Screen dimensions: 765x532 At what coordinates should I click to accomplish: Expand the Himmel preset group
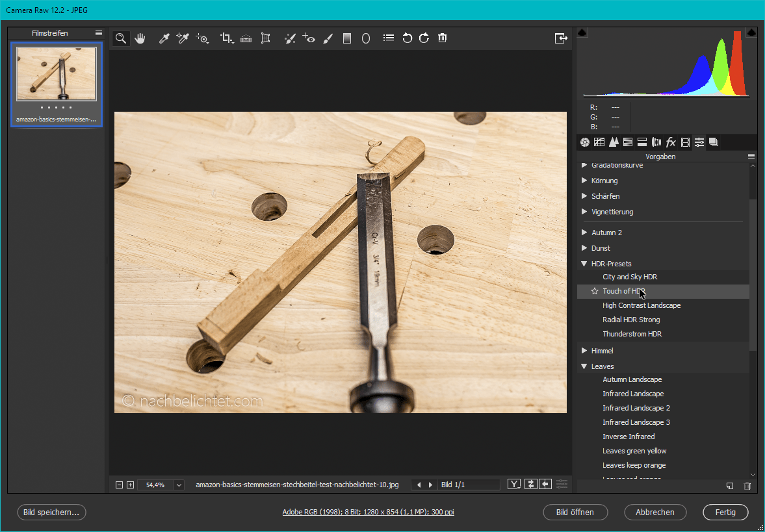(x=584, y=351)
